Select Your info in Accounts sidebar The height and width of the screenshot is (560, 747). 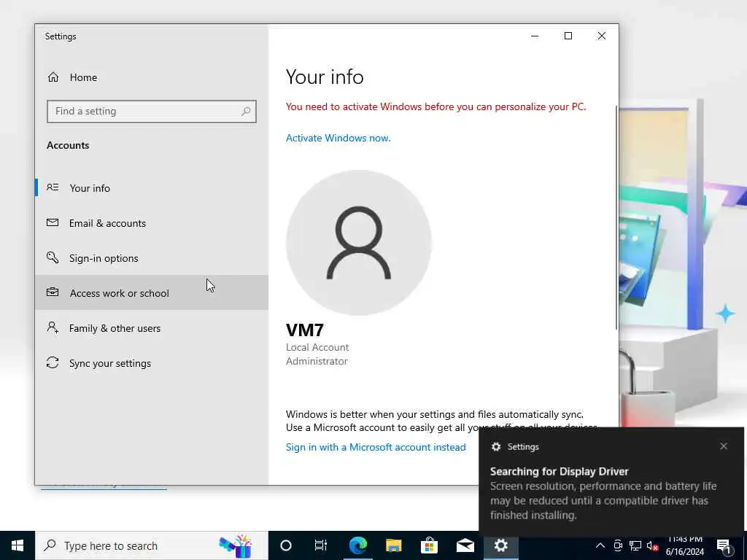point(152,187)
